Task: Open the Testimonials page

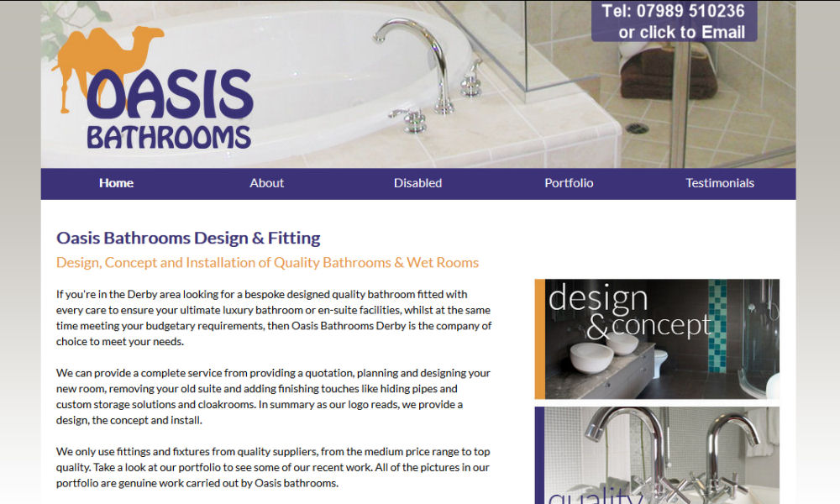Action: coord(720,183)
